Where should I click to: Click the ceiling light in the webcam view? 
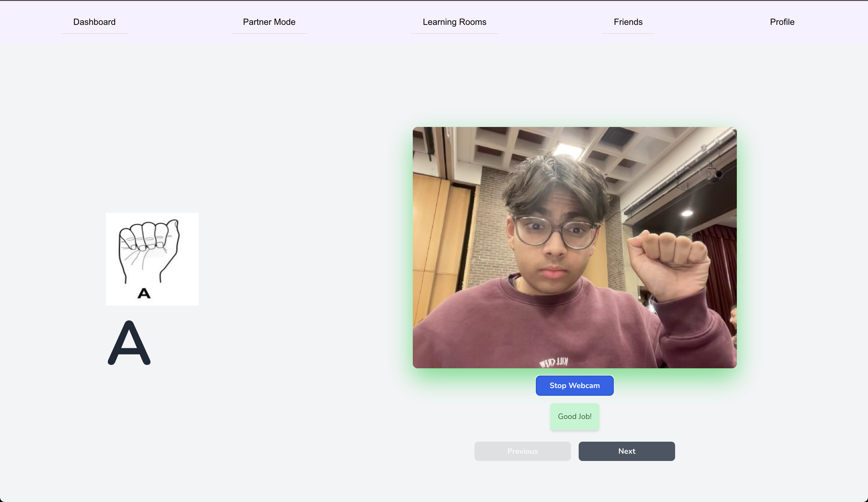coord(567,149)
